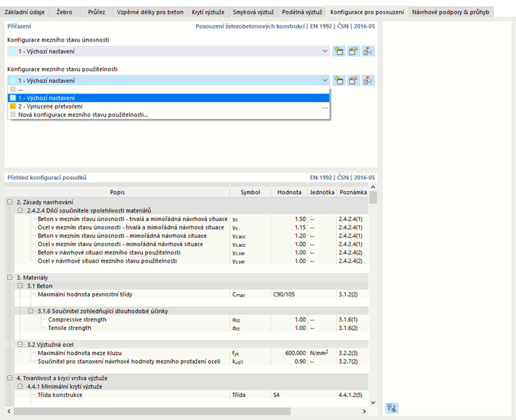Screen dimensions: 516x420
Task: Delete ultimate limit state configuration icon
Action: click(x=368, y=51)
